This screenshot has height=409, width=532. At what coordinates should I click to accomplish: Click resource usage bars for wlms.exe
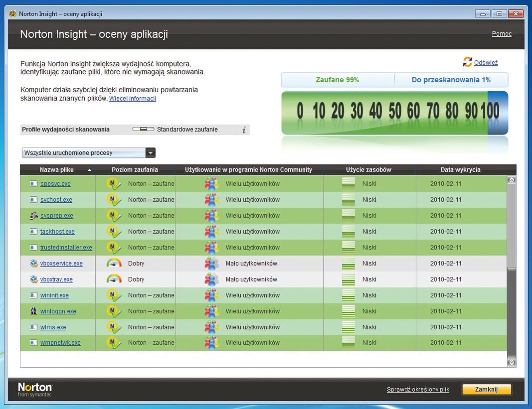(349, 327)
